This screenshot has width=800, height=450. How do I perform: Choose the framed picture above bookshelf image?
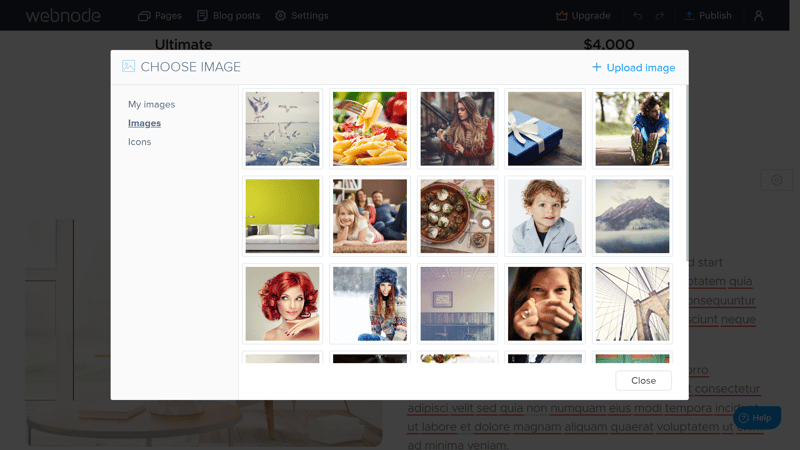click(457, 304)
